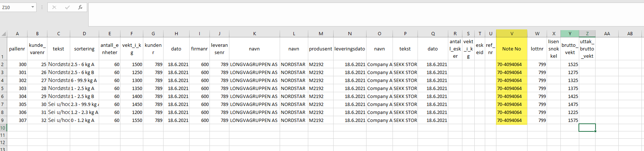This screenshot has width=644, height=151.
Task: Select column V header
Action: (x=512, y=33)
